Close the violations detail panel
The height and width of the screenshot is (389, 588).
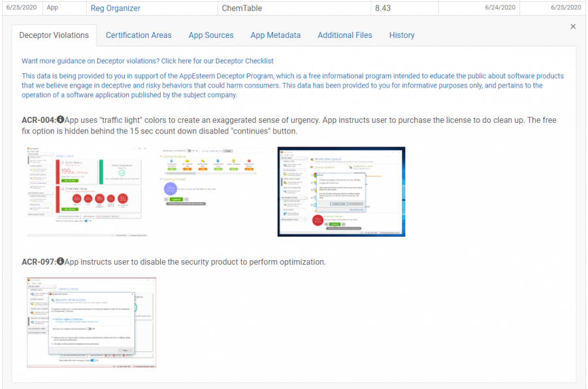tap(572, 26)
